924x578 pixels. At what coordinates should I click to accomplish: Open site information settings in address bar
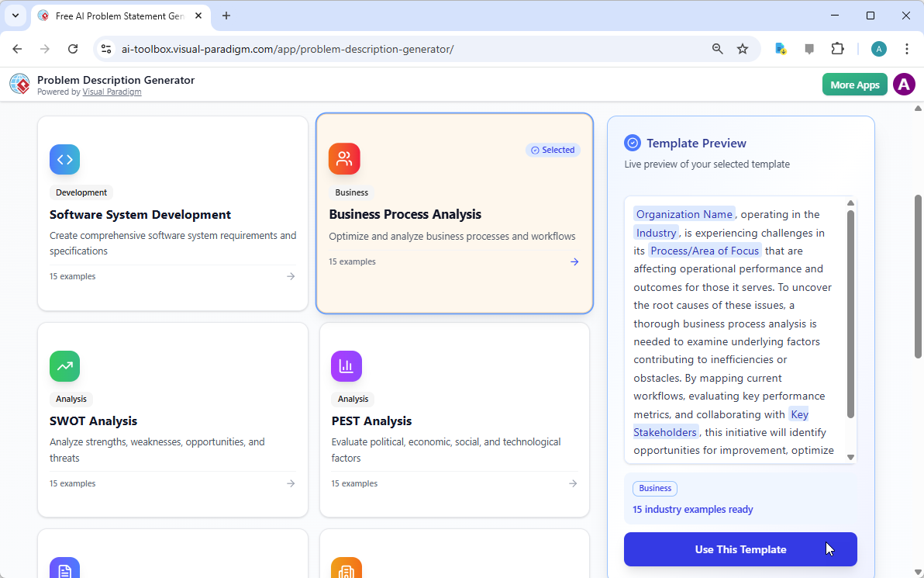click(x=105, y=48)
